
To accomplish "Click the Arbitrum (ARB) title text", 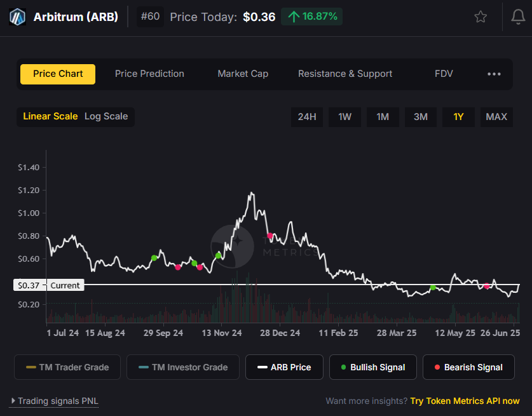I will [x=76, y=17].
